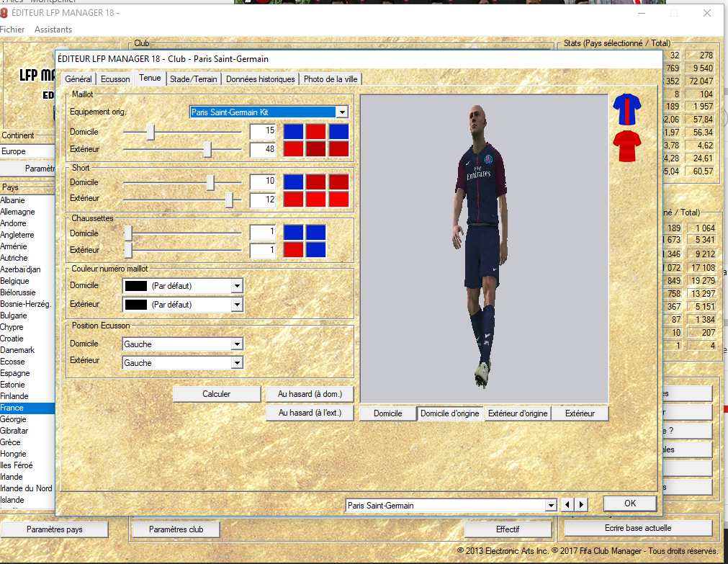Select the Extérieur preview button
The height and width of the screenshot is (564, 728).
[580, 413]
